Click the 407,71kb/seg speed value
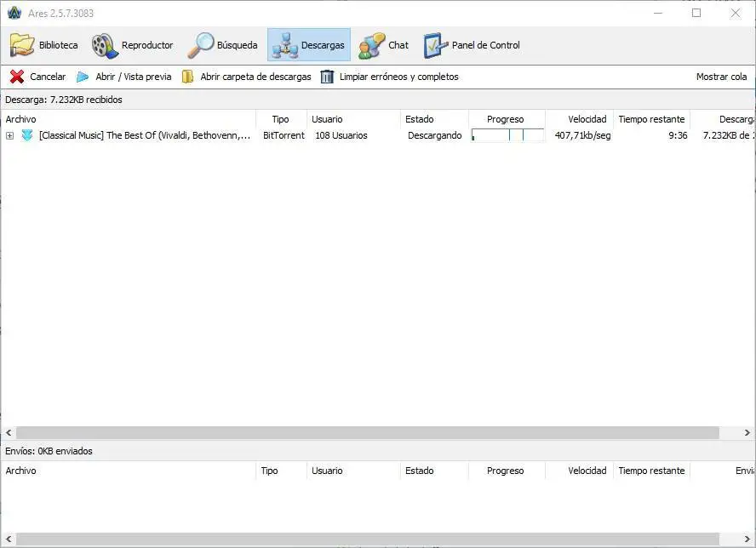756x548 pixels. pos(582,135)
